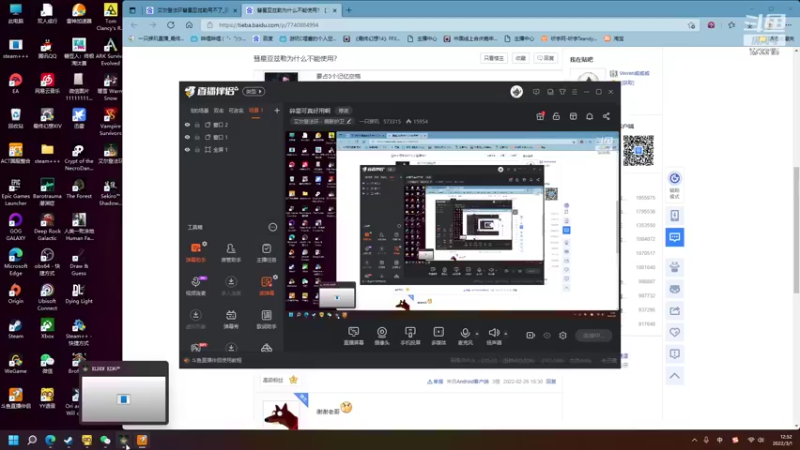The image size is (800, 450).
Task: Mute the 扬声器 speaker
Action: pyautogui.click(x=493, y=336)
